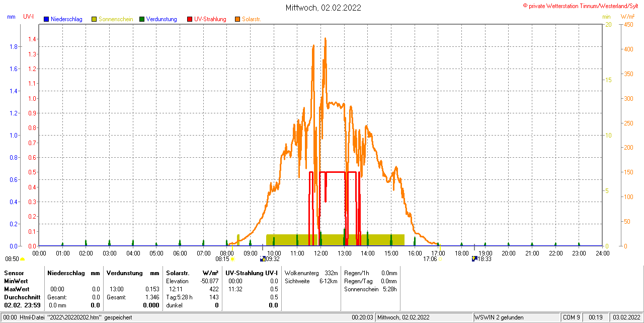This screenshot has width=644, height=323.
Task: Click the Sonnenschein duration 5:28h
Action: (389, 289)
